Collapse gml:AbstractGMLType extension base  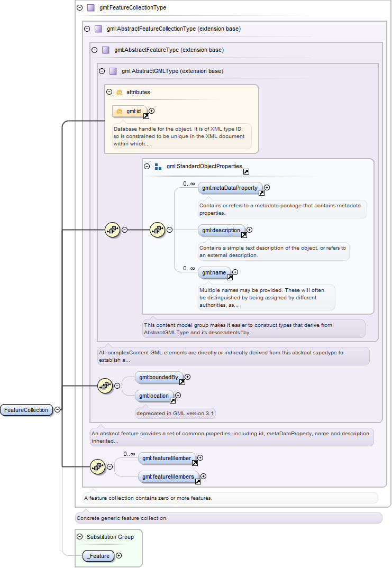click(102, 71)
